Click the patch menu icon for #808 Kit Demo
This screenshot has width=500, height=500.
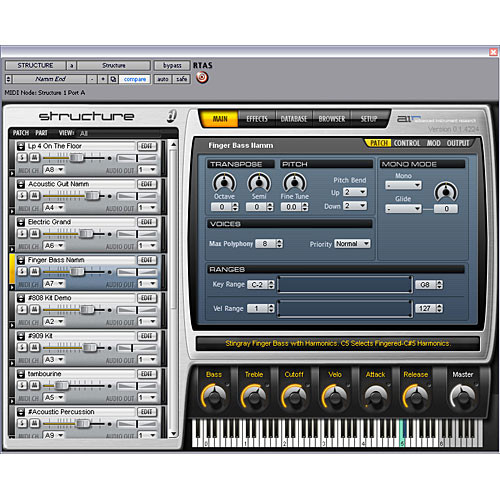pyautogui.click(x=21, y=298)
